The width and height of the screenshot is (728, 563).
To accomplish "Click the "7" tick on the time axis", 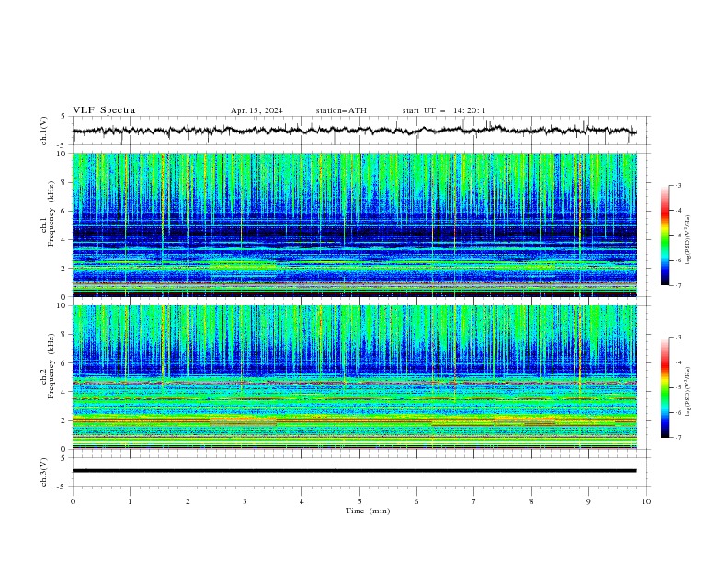I will [474, 501].
